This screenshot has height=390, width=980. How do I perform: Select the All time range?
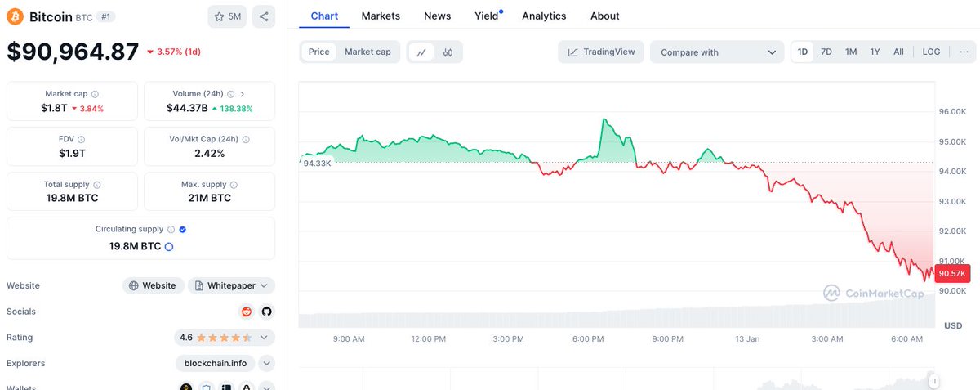898,52
